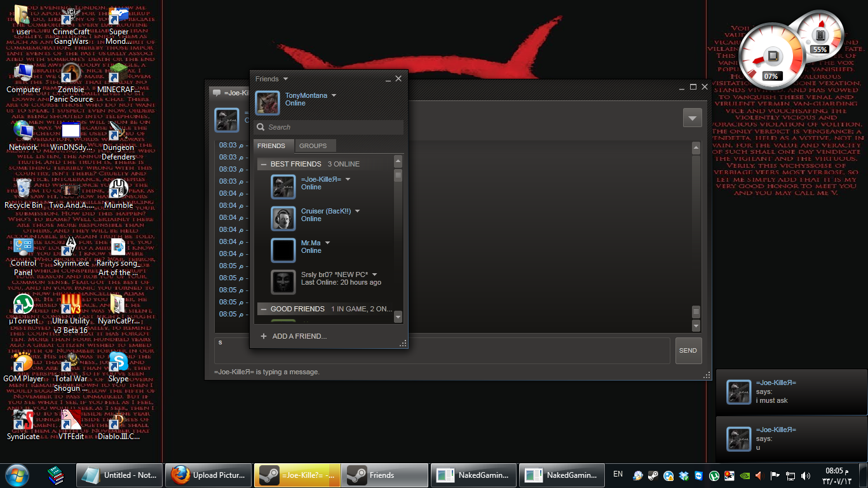Select the VTFEdit desktop icon
Image resolution: width=868 pixels, height=488 pixels.
71,425
